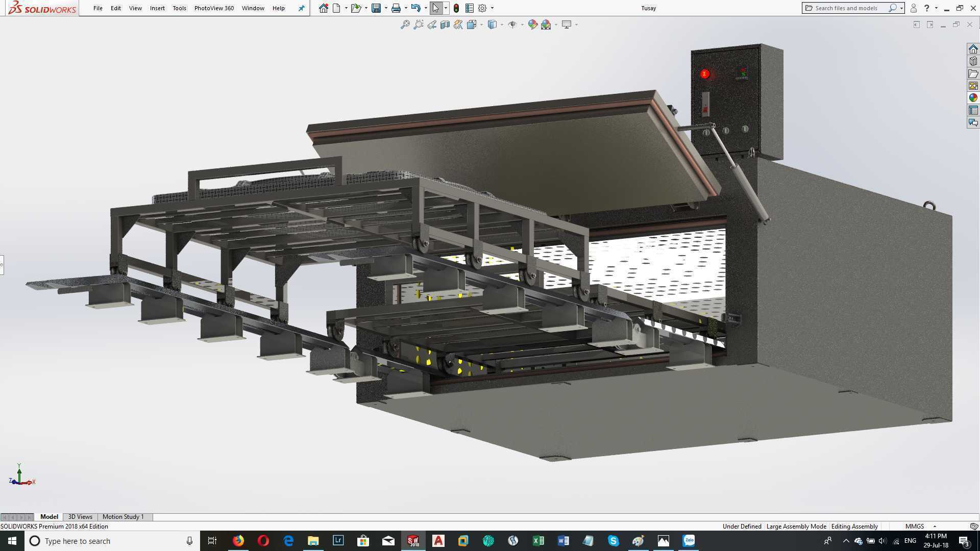Viewport: 980px width, 551px height.
Task: Toggle the pin on the menu bar
Action: (x=301, y=8)
